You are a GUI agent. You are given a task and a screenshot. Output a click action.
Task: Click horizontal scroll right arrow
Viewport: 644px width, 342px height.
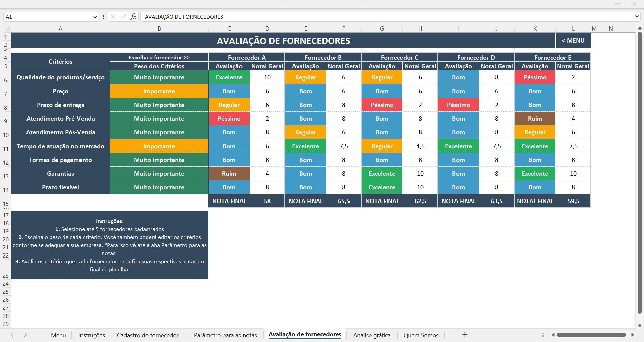click(633, 335)
